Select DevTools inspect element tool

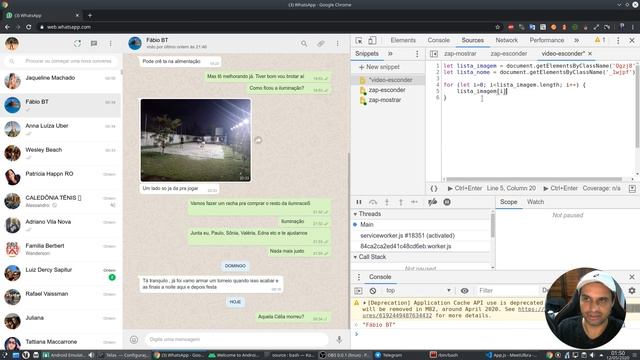(359, 40)
